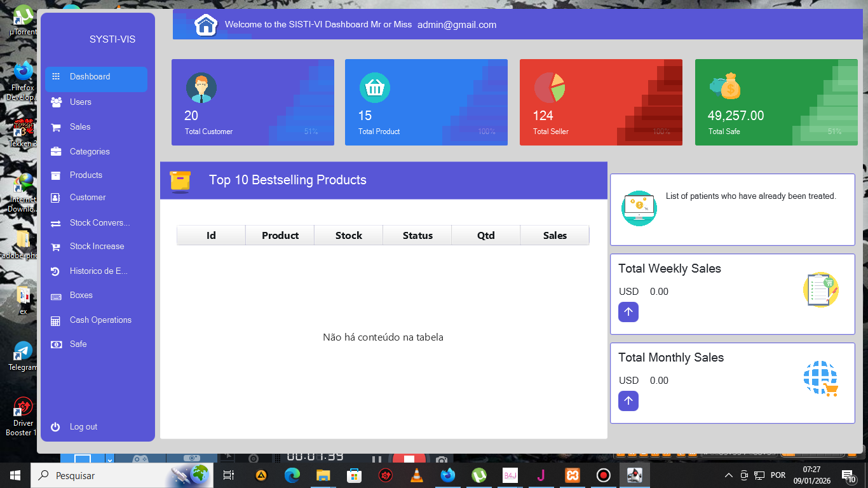Open VLC media player from taskbar

[416, 475]
